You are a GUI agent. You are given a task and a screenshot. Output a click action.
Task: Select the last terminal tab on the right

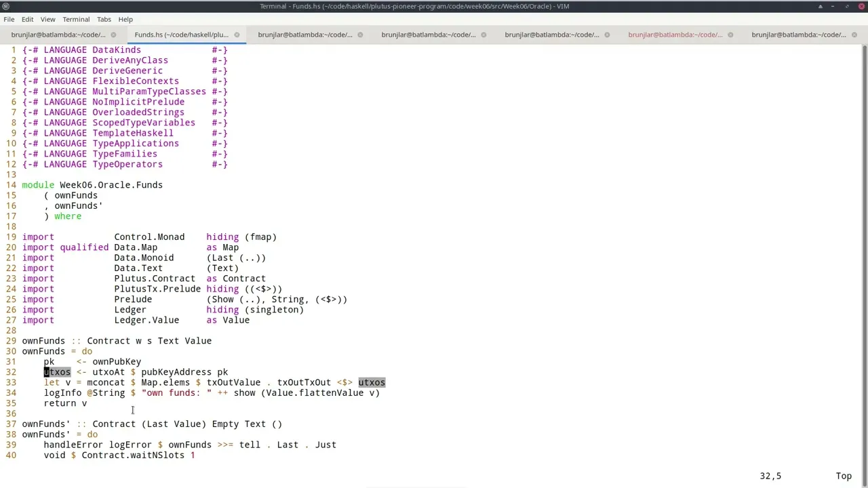coord(798,35)
